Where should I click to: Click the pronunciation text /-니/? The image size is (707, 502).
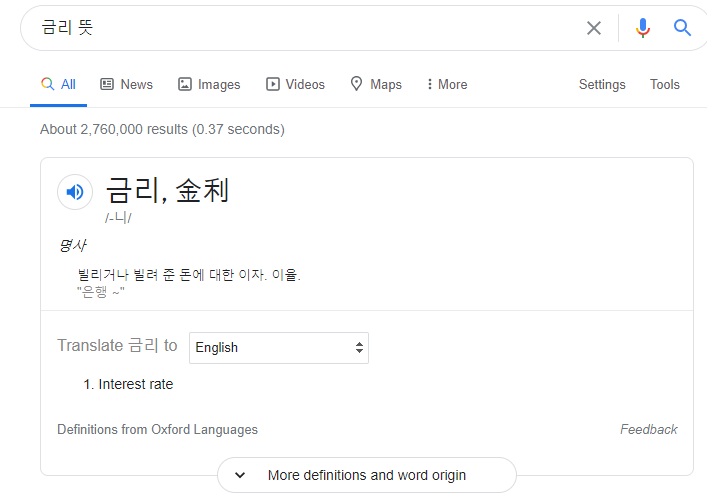pos(118,218)
